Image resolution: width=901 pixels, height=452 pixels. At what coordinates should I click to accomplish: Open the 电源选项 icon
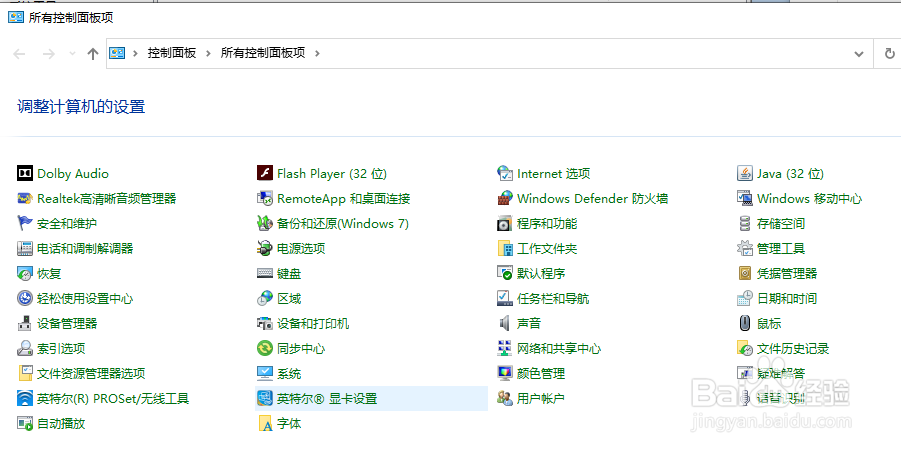tap(265, 248)
